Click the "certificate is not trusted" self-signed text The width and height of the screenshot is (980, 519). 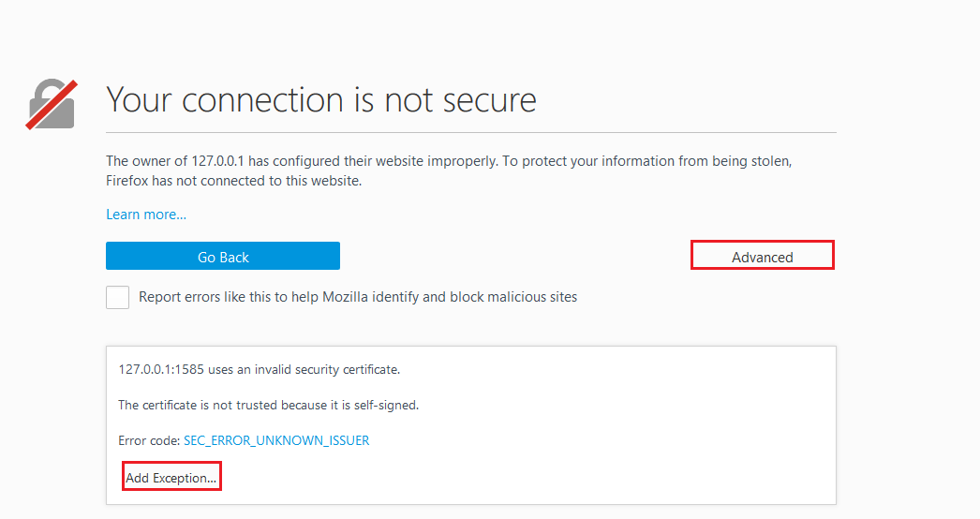pyautogui.click(x=268, y=405)
